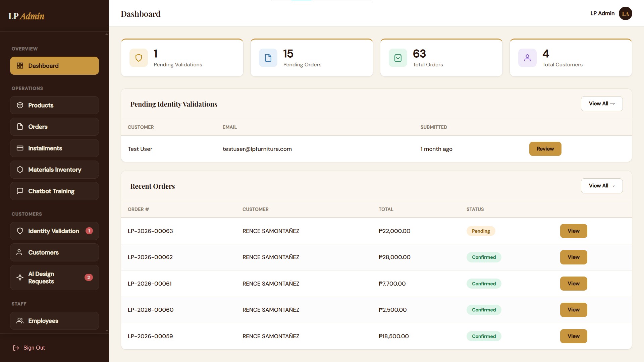The image size is (644, 362).
Task: Click the Installments card icon
Action: pyautogui.click(x=20, y=148)
